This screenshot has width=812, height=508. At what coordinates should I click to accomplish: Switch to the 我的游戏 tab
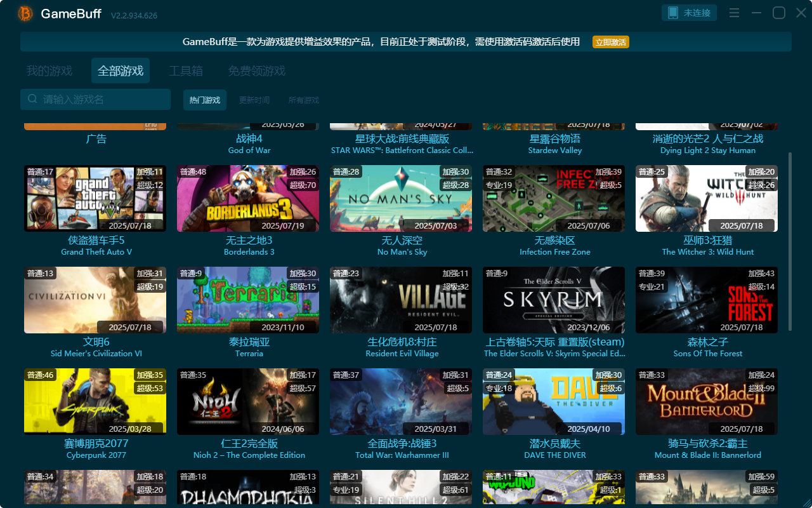[x=49, y=70]
